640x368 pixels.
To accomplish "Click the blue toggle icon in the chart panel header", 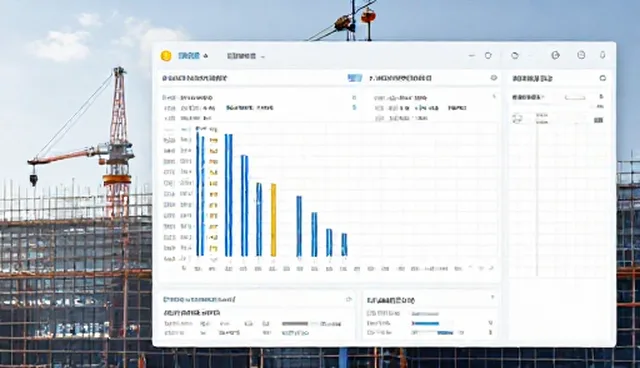I will pos(355,78).
